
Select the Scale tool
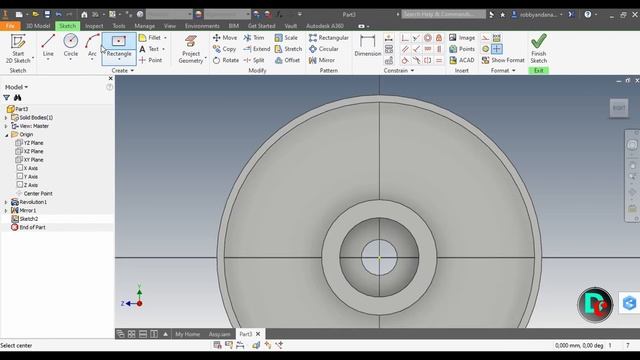(286, 38)
